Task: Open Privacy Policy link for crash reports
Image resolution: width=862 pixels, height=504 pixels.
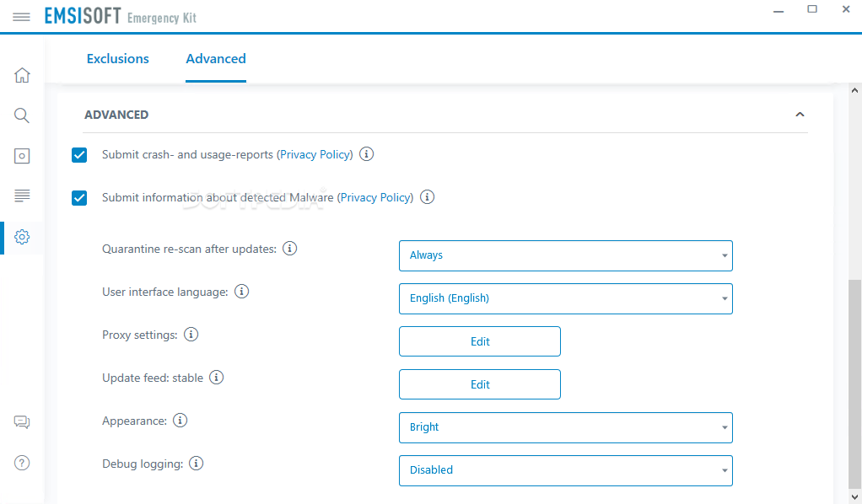Action: point(315,154)
